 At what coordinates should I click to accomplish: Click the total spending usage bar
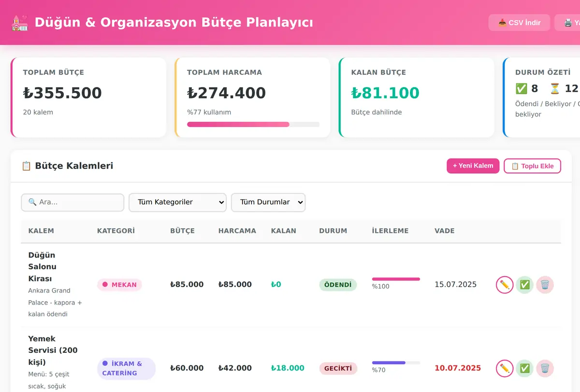pyautogui.click(x=253, y=124)
